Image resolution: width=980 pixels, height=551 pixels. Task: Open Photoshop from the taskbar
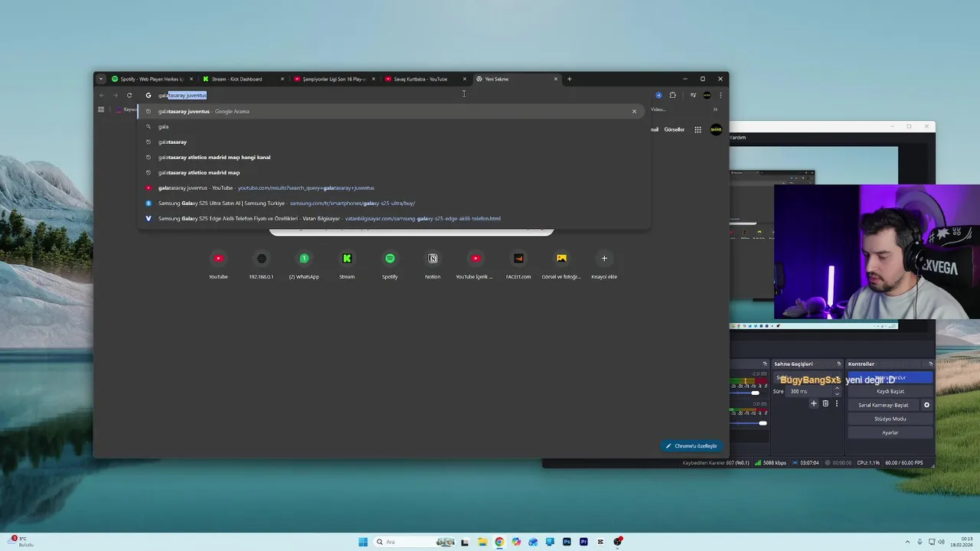pyautogui.click(x=567, y=542)
